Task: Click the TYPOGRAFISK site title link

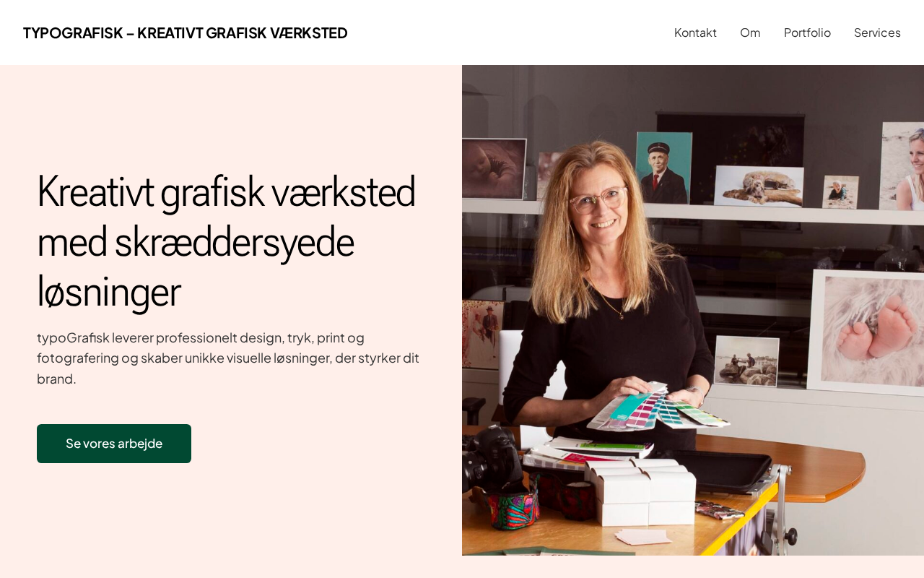Action: 185,33
